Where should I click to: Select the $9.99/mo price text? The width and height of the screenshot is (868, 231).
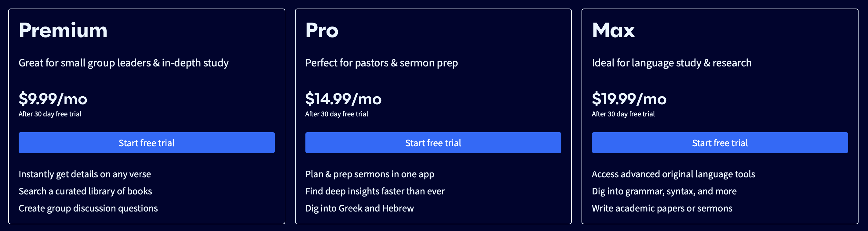click(x=53, y=99)
